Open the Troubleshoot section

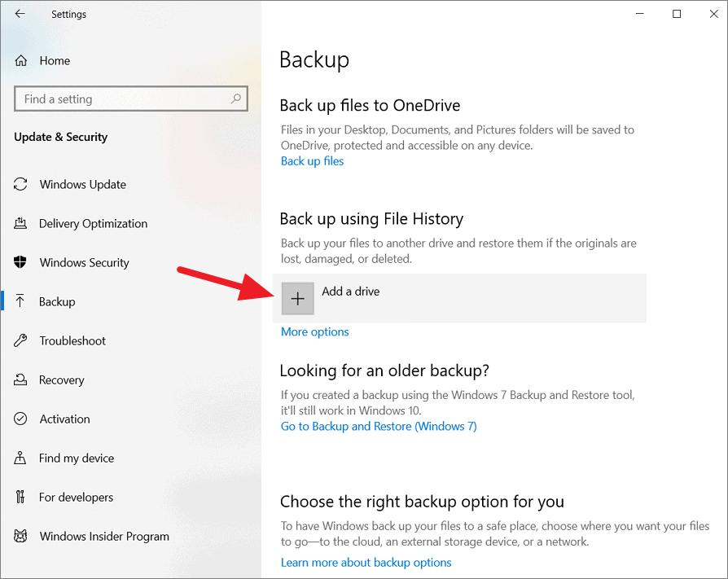tap(73, 340)
